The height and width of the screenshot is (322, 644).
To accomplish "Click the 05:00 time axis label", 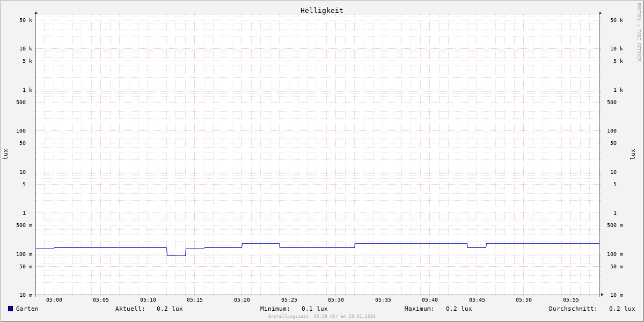I will [x=54, y=300].
